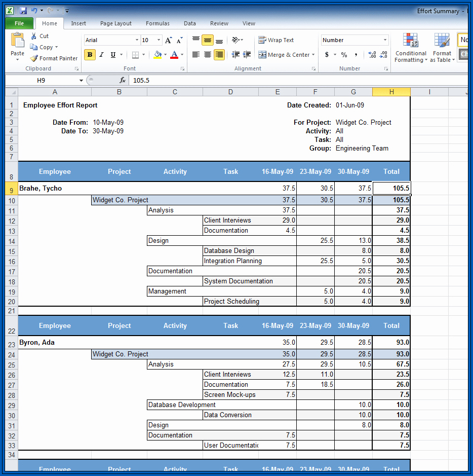The height and width of the screenshot is (476, 473).
Task: Apply Merge & Center to selection
Action: 283,54
